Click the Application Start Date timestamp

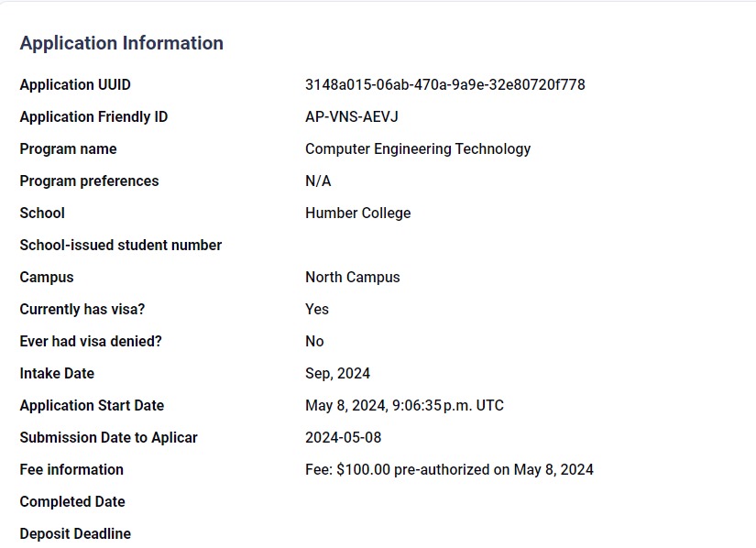pos(404,405)
